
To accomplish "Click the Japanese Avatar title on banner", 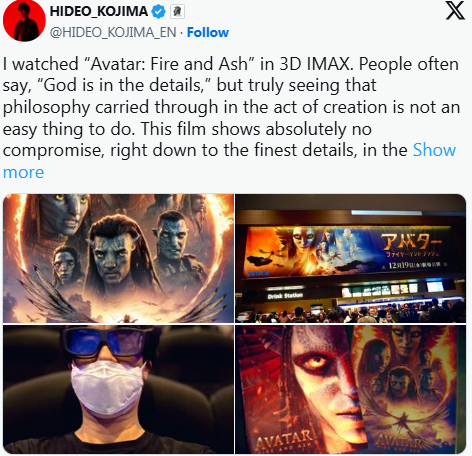I will point(412,242).
